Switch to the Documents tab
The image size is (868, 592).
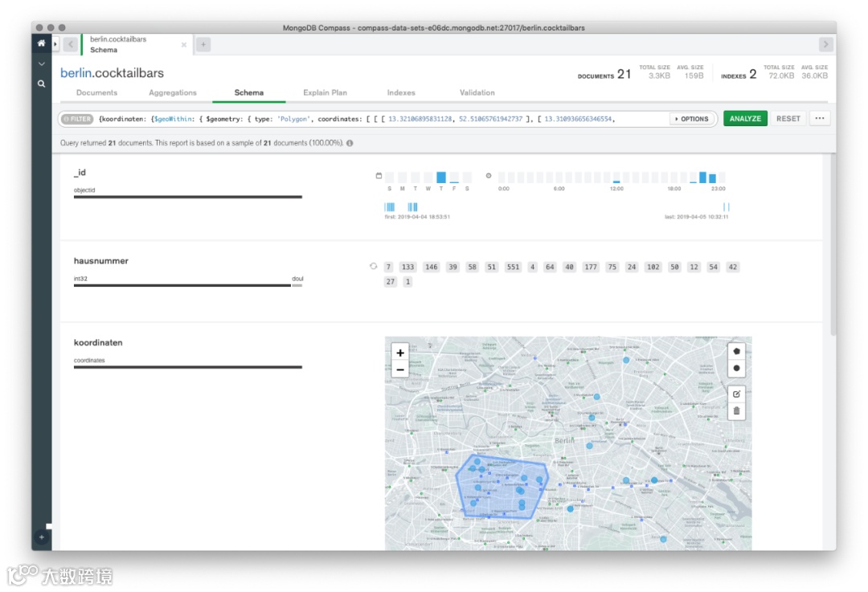(97, 92)
